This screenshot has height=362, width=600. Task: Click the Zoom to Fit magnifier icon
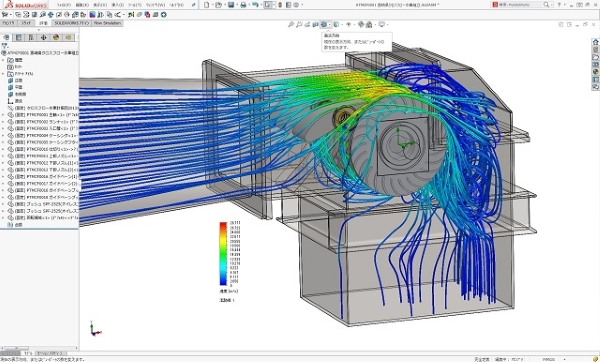click(291, 24)
